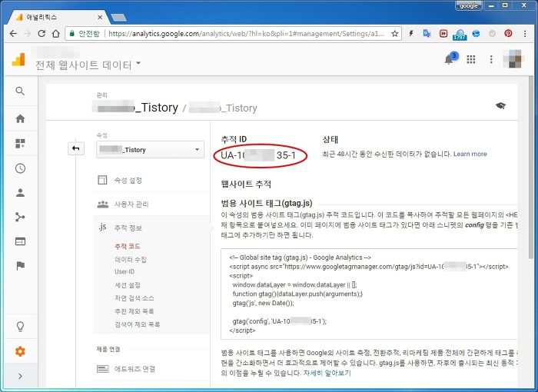
Task: Bookmark page with star icon
Action: click(394, 34)
